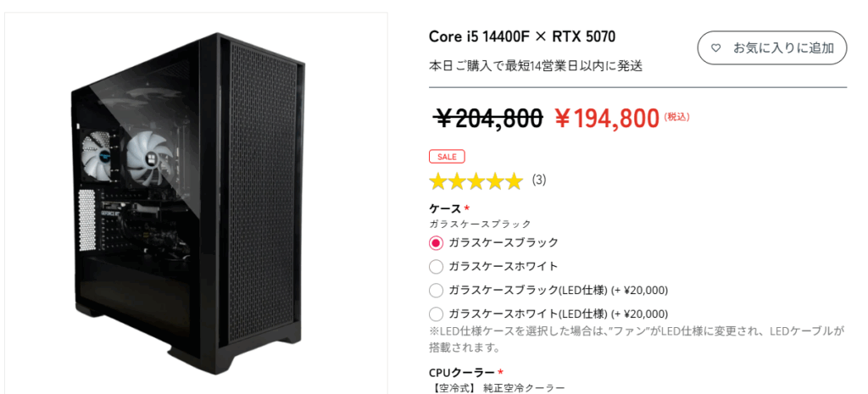Click the fourth yellow rating star
The image size is (868, 394).
click(496, 180)
